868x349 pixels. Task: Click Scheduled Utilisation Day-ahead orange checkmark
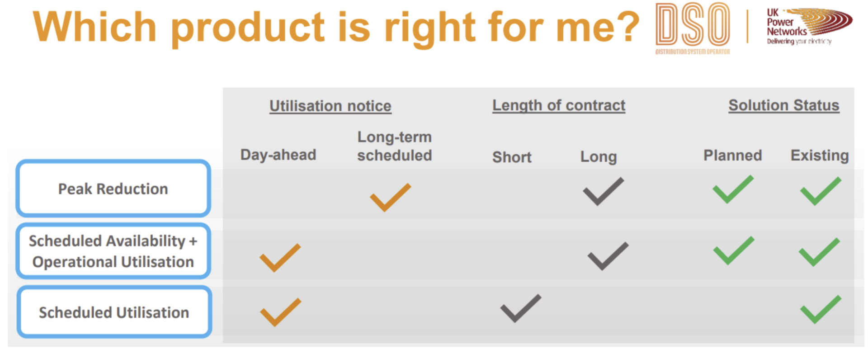pos(280,312)
